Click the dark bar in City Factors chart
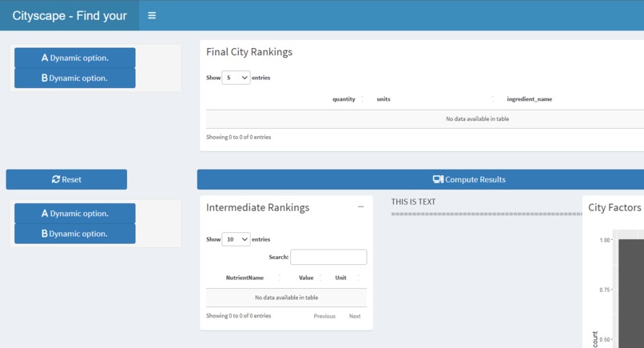644x348 pixels. (631, 294)
